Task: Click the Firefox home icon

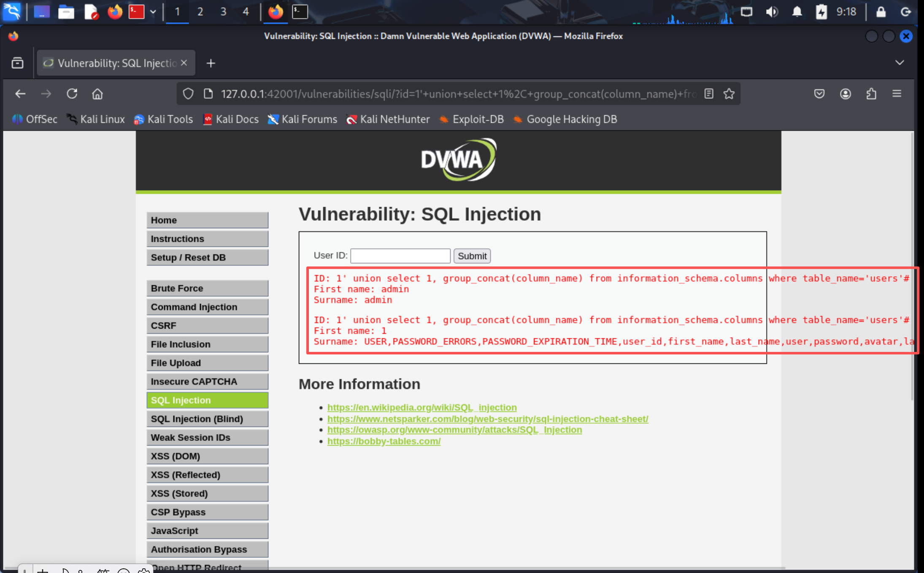Action: (97, 94)
